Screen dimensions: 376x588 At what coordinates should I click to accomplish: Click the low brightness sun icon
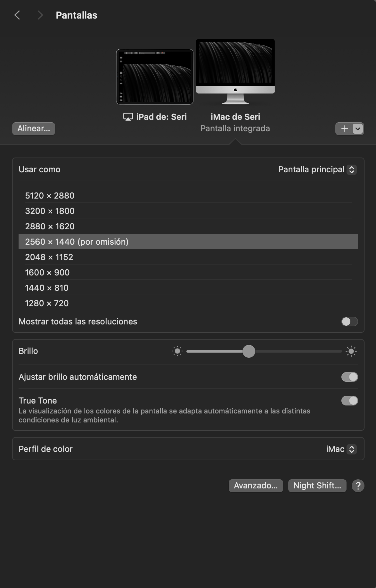coord(177,351)
